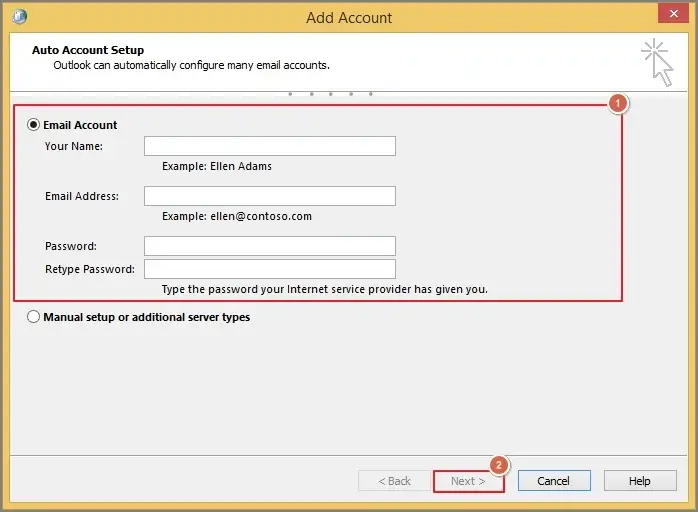Click the Auto Account Setup heading

click(88, 50)
